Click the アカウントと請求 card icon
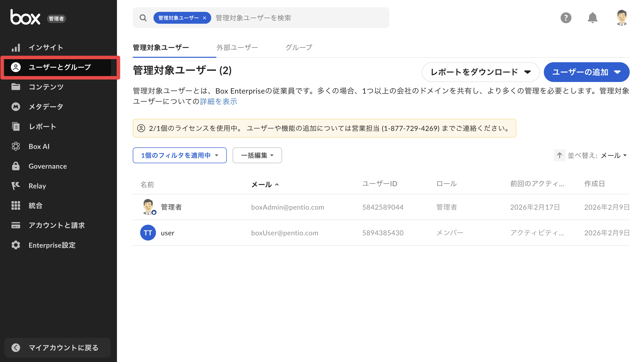This screenshot has height=362, width=644. point(16,225)
